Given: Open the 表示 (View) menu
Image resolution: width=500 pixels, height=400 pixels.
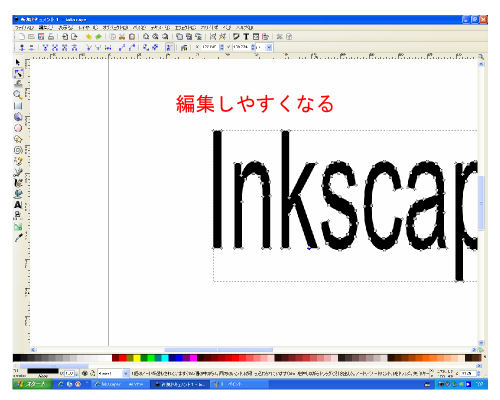Looking at the screenshot, I should click(x=66, y=28).
